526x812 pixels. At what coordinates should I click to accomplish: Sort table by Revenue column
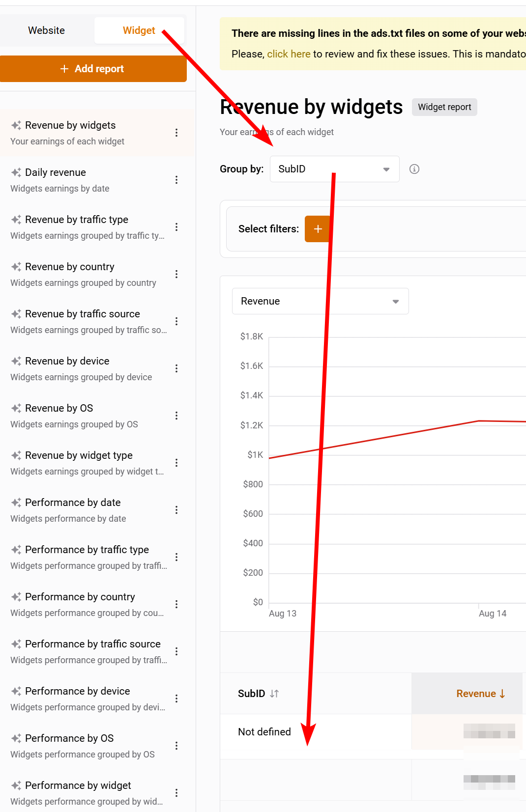point(480,694)
